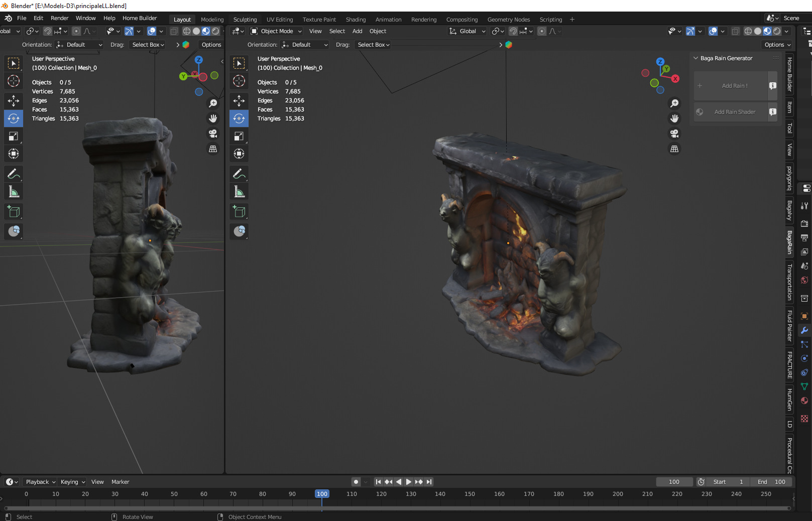
Task: Toggle camera view icon in left viewport
Action: tap(213, 134)
